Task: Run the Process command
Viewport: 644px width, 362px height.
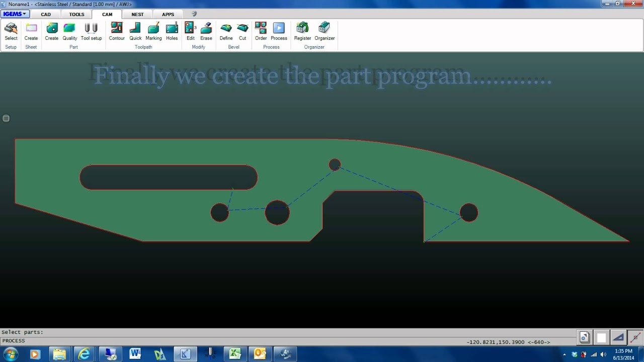Action: coord(279,31)
